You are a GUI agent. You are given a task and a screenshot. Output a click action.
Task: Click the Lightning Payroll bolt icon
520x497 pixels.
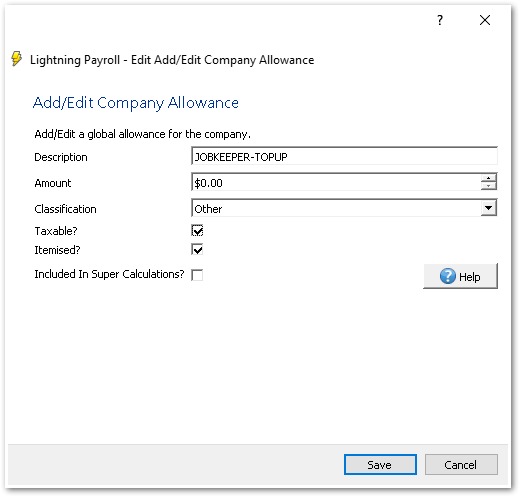pyautogui.click(x=16, y=59)
